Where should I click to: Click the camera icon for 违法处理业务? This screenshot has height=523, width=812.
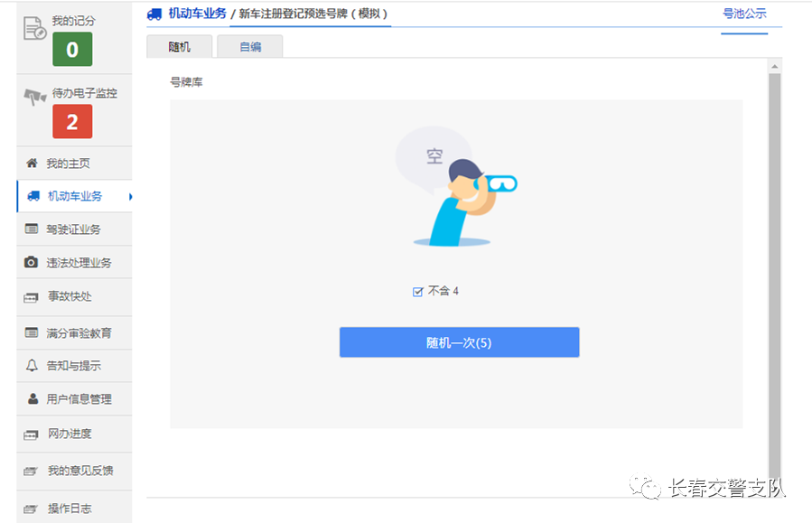33,263
